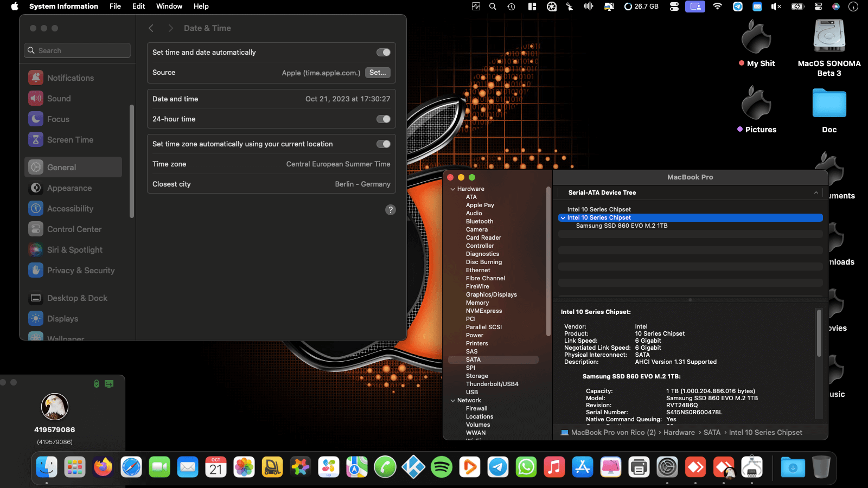Open the App Store from the Dock

[x=583, y=467]
